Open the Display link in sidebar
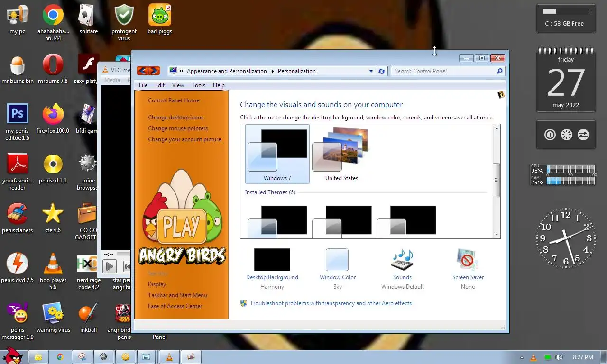607x364 pixels. tap(157, 284)
